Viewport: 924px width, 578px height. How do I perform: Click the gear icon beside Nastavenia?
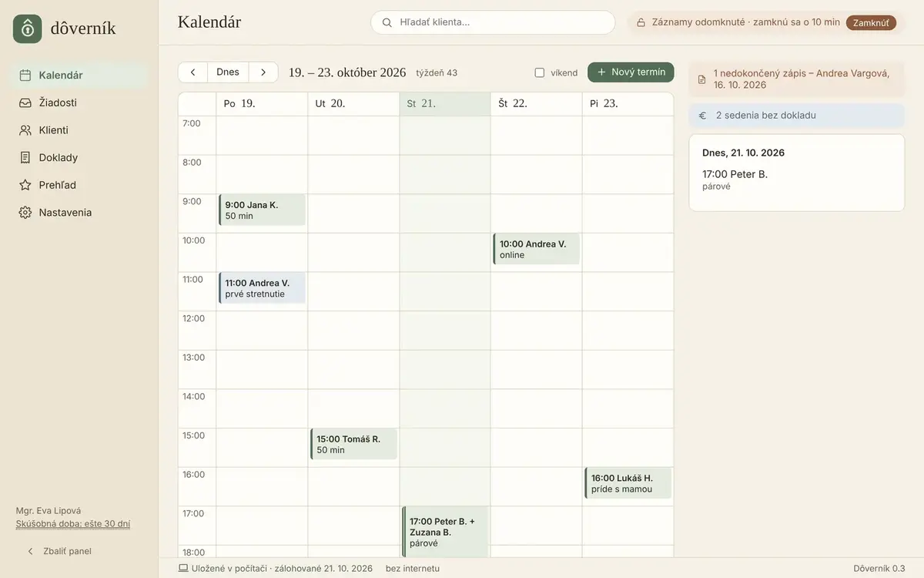click(25, 213)
